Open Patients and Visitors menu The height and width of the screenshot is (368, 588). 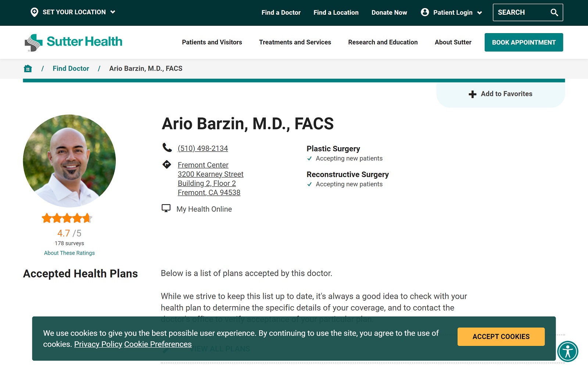212,42
